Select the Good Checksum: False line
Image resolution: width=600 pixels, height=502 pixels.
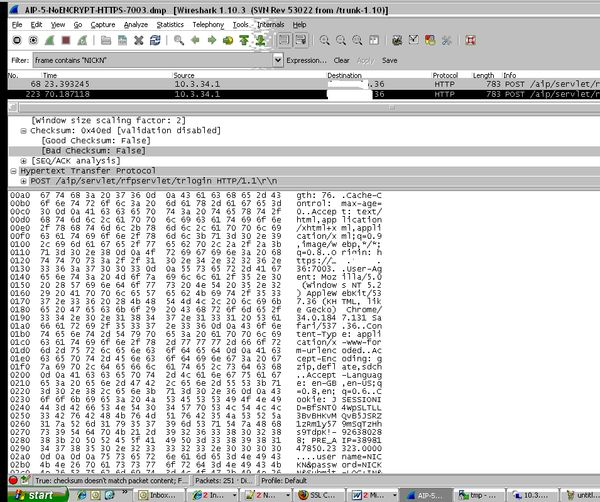pos(96,141)
